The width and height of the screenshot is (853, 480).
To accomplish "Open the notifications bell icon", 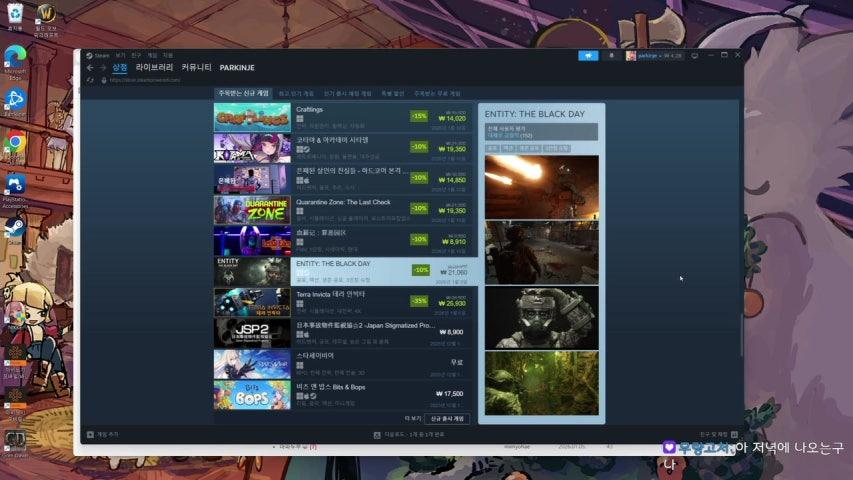I will 611,55.
